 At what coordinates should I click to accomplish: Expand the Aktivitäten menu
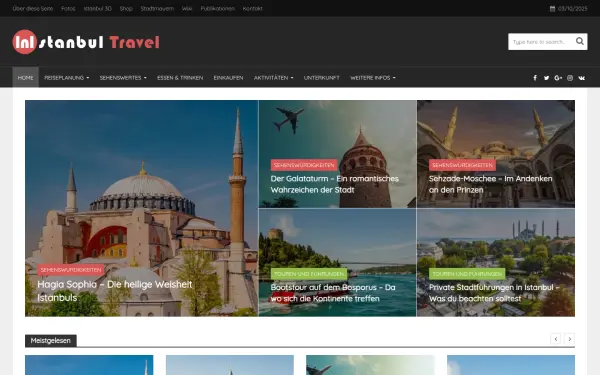point(273,78)
